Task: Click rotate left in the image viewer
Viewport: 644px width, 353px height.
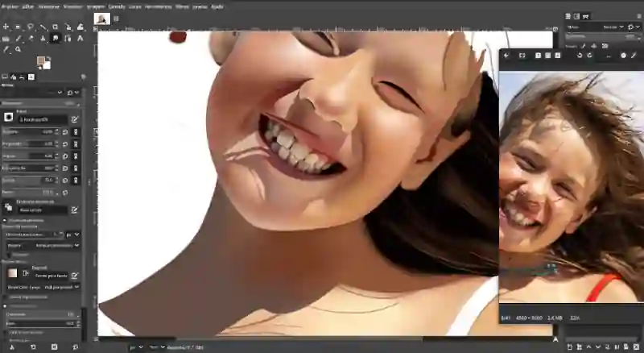Action: pos(578,56)
